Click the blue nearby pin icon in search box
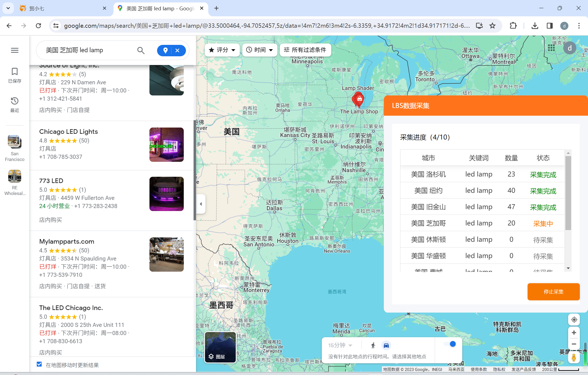Viewport: 588px width, 375px height. (x=165, y=50)
